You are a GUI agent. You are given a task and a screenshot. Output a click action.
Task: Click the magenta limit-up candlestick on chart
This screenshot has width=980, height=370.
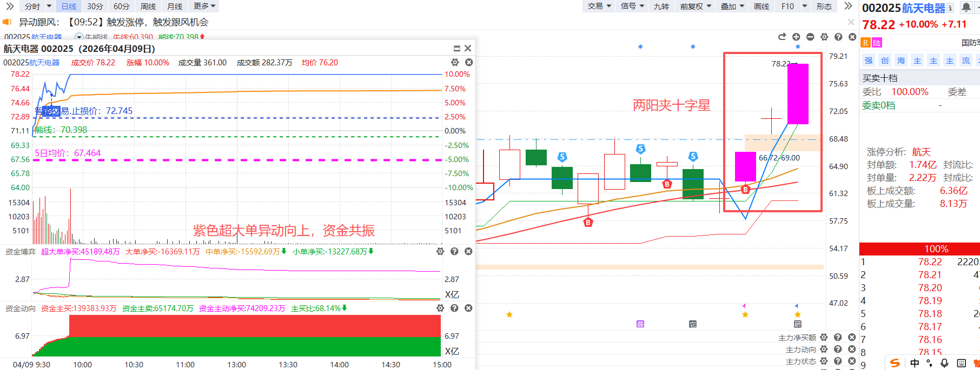(x=798, y=94)
